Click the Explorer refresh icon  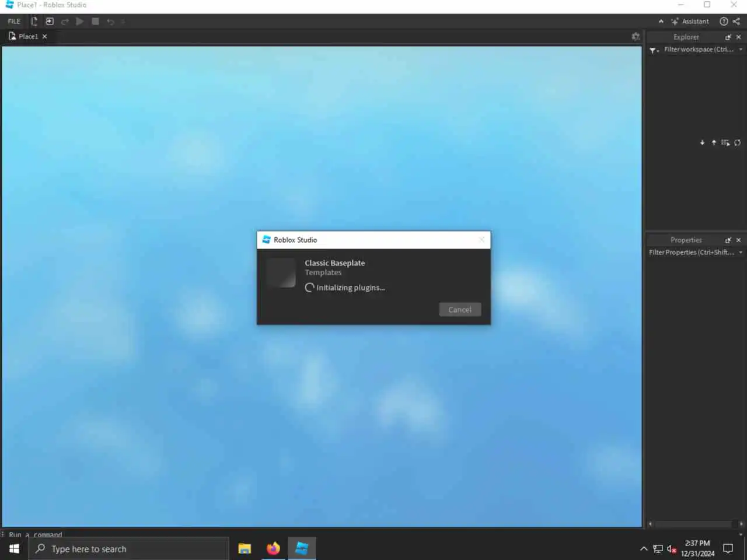click(738, 142)
